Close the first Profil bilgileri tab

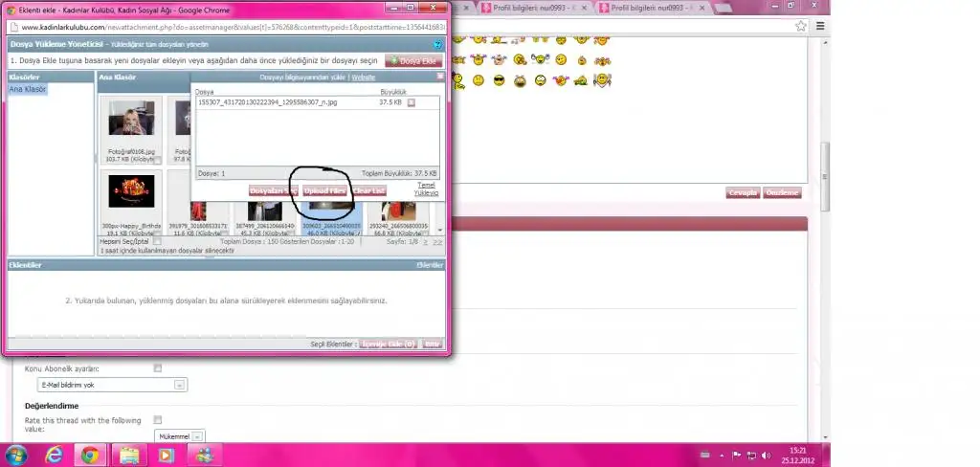click(x=586, y=8)
